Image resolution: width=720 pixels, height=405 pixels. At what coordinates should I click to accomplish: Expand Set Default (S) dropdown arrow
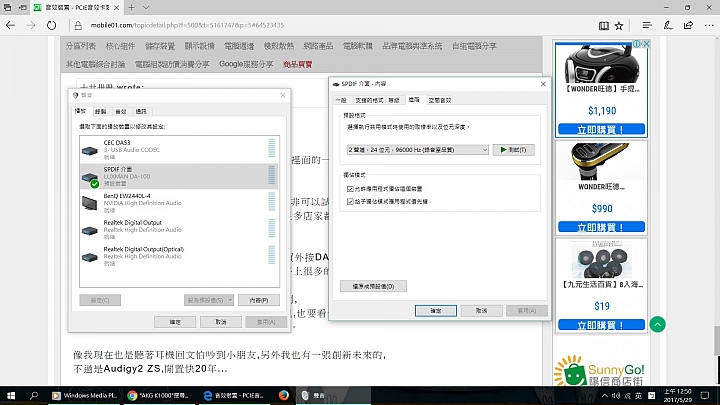(230, 300)
